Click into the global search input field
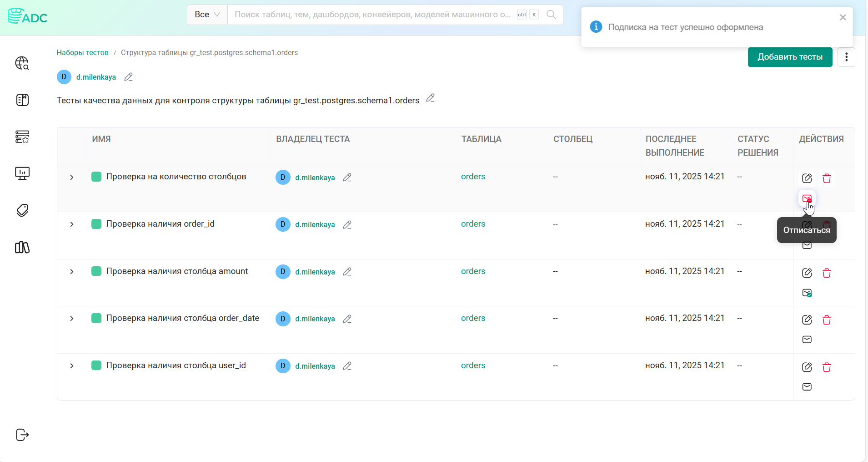This screenshot has height=462, width=868. [372, 15]
